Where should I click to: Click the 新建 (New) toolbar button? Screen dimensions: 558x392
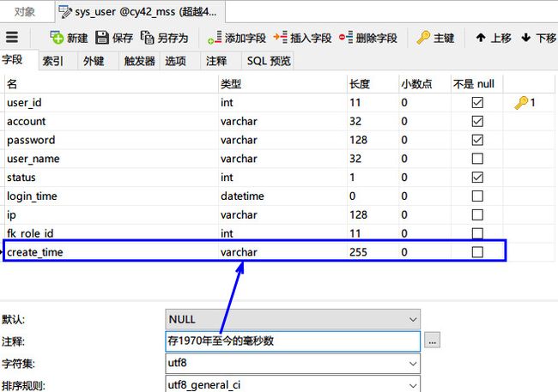[69, 38]
